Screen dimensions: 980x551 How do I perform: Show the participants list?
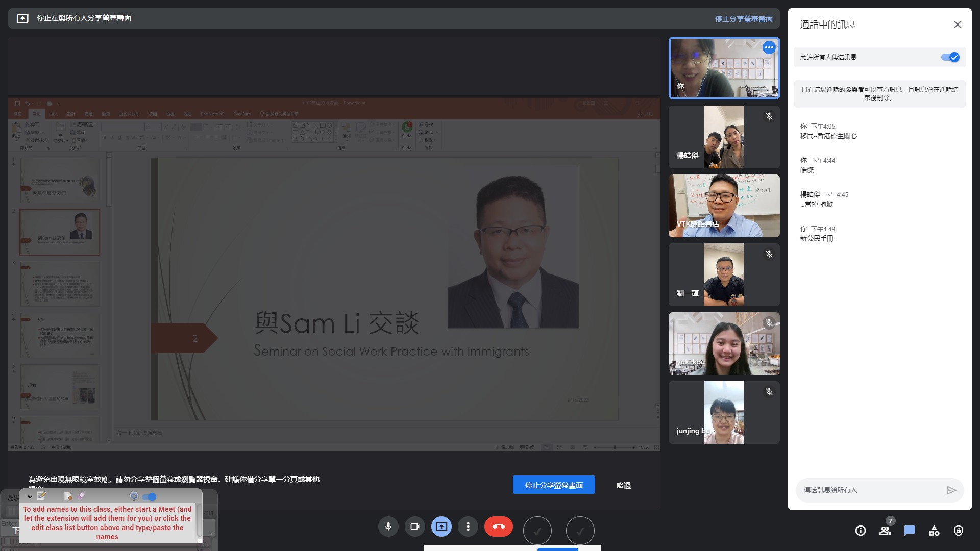885,531
